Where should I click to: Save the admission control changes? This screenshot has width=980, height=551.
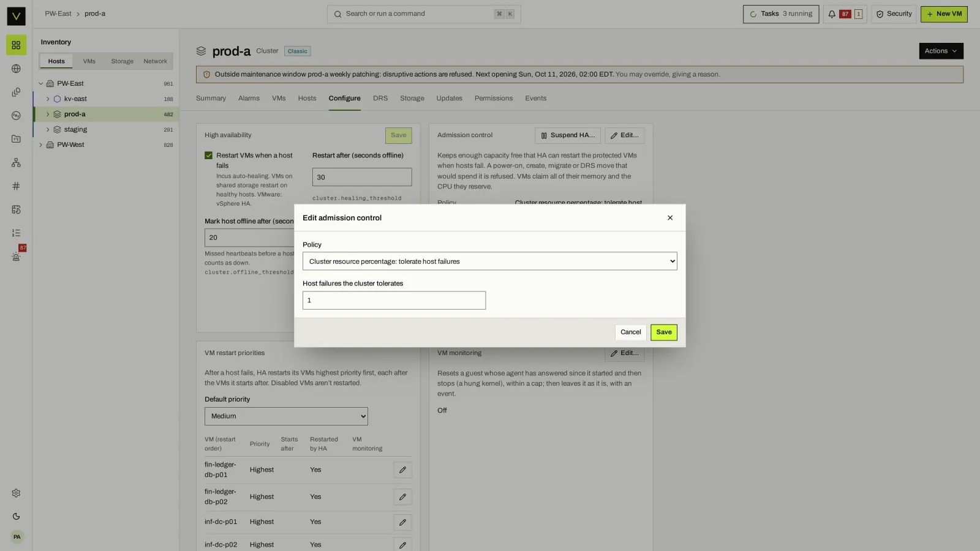(664, 332)
